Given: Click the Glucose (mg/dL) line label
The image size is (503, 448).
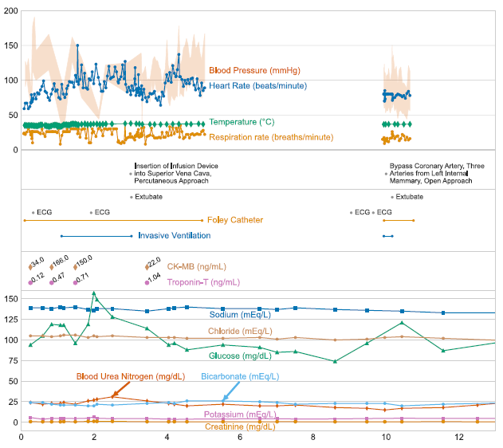Looking at the screenshot, I should [238, 356].
